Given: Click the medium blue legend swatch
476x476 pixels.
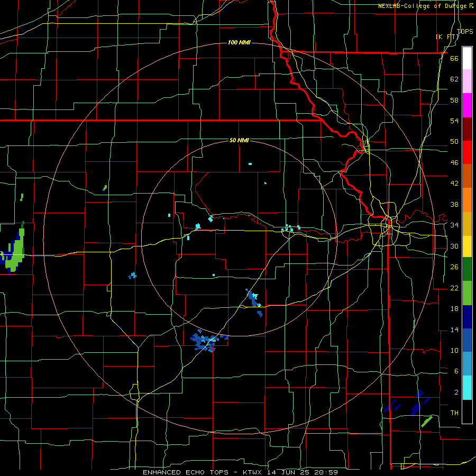Looking at the screenshot, I should [467, 341].
